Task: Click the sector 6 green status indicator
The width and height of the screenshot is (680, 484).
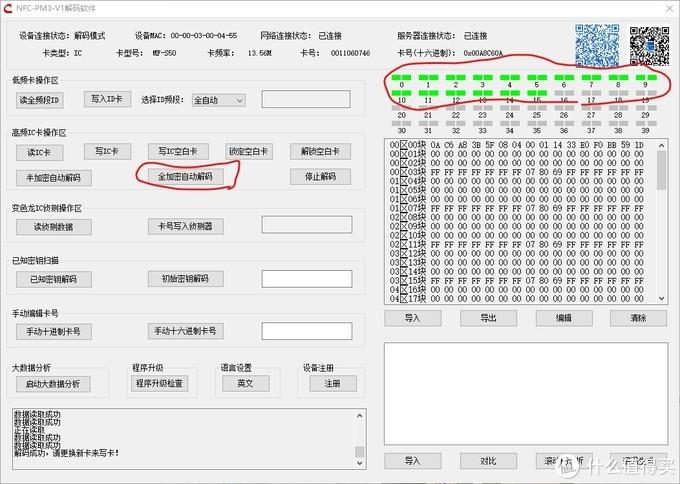Action: (564, 77)
